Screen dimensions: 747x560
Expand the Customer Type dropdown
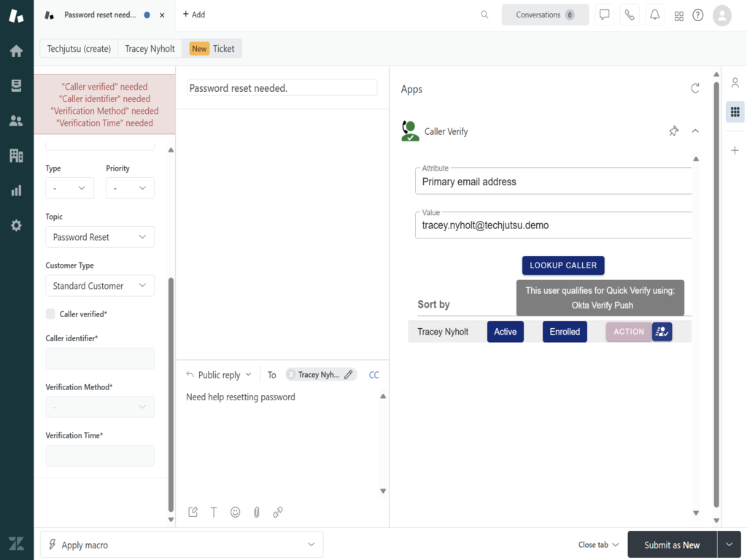tap(99, 286)
